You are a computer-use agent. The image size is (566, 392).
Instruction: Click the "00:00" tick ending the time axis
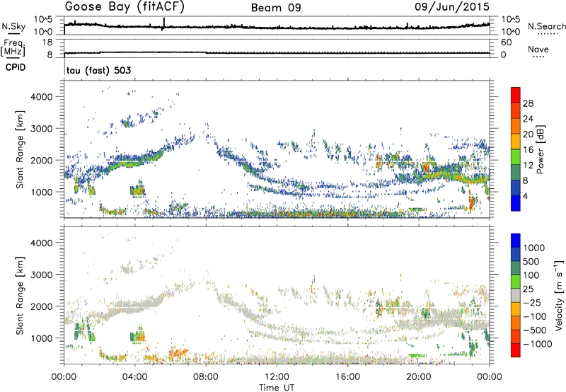coord(490,377)
